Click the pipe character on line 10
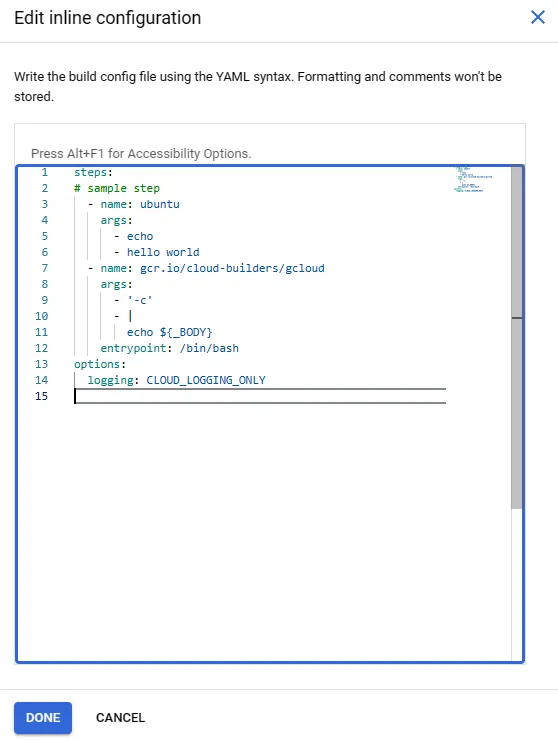This screenshot has height=743, width=558. (130, 316)
